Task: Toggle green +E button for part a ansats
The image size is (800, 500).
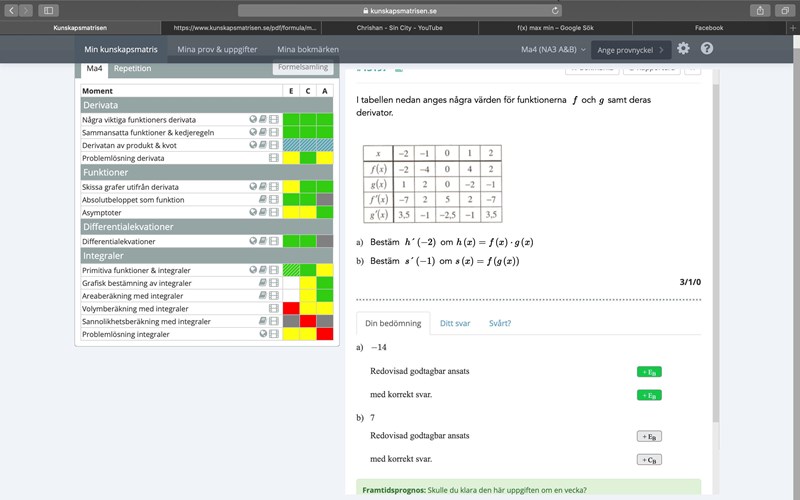Action: coord(649,372)
